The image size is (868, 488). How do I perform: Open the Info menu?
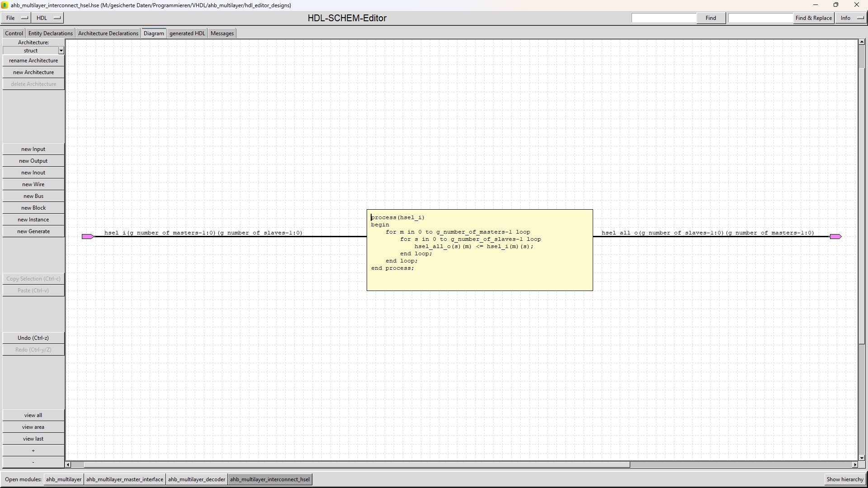pos(851,18)
